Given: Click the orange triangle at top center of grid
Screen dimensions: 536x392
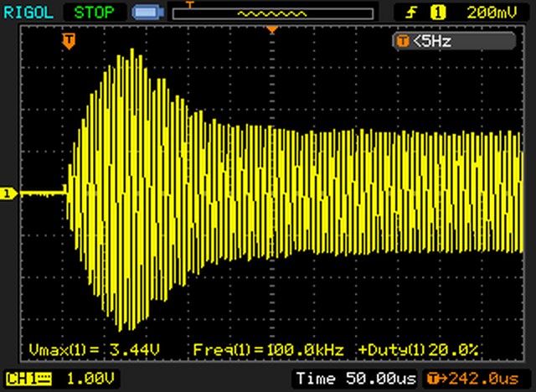Looking at the screenshot, I should [x=271, y=30].
